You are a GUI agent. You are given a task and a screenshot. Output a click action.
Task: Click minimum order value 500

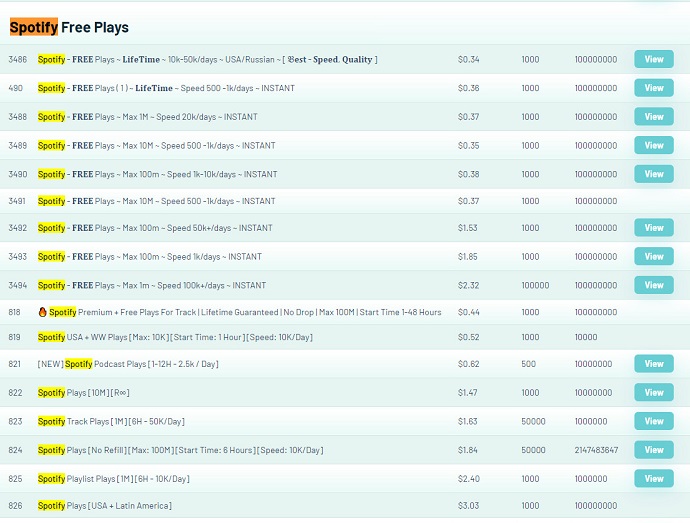point(529,364)
